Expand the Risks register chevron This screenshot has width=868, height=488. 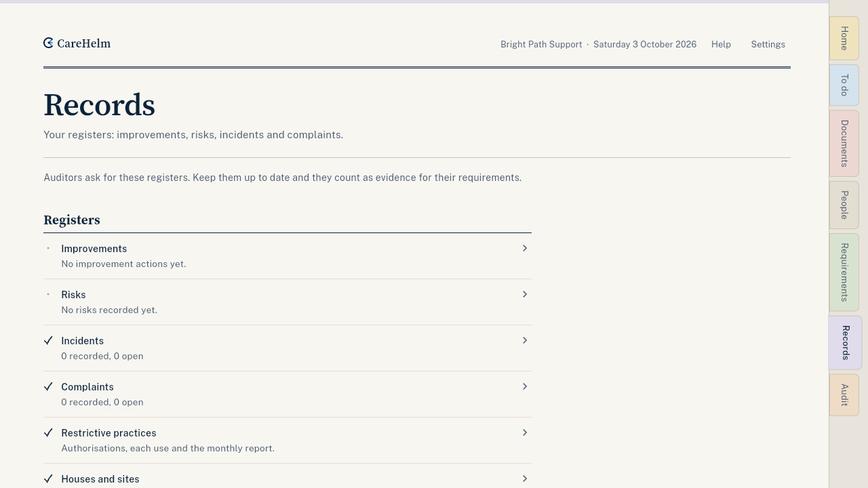[x=524, y=294]
